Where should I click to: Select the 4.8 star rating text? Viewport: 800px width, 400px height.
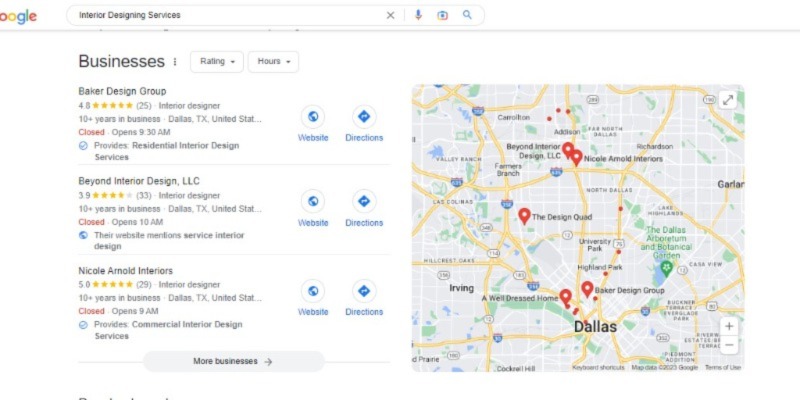(84, 106)
